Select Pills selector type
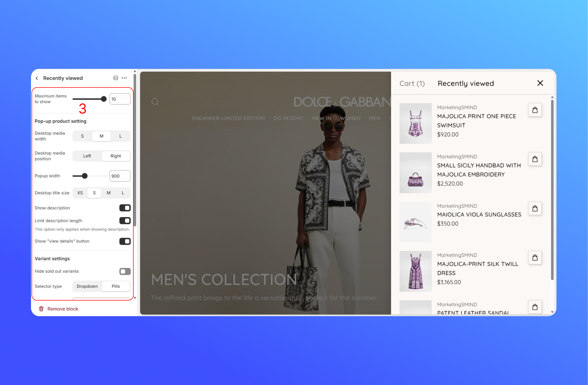Viewport: 588px width, 385px height. [116, 286]
